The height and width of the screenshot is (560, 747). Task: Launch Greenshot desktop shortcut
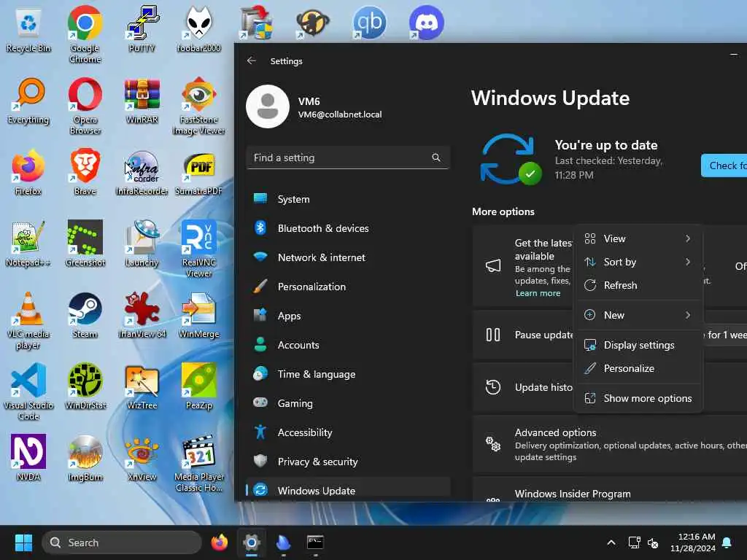85,244
